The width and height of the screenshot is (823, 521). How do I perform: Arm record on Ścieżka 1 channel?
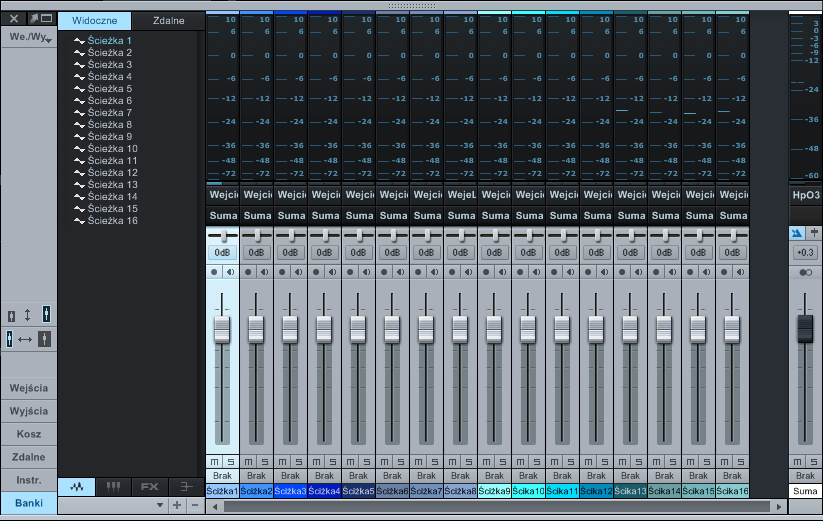tap(214, 272)
